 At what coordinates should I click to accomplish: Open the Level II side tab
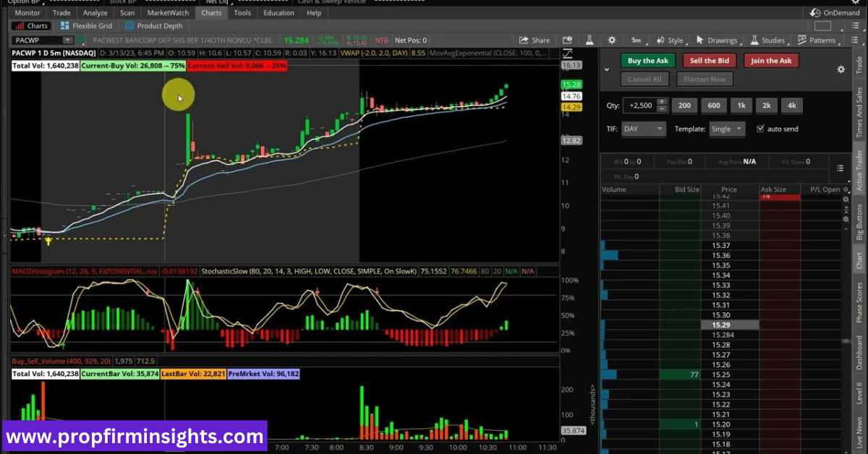pyautogui.click(x=859, y=393)
